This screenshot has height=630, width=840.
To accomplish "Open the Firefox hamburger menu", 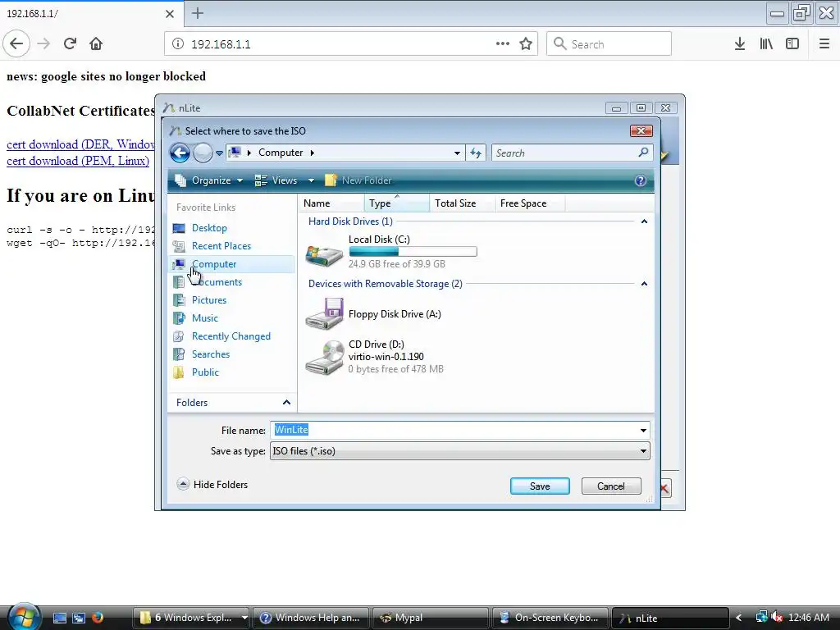I will pyautogui.click(x=824, y=44).
